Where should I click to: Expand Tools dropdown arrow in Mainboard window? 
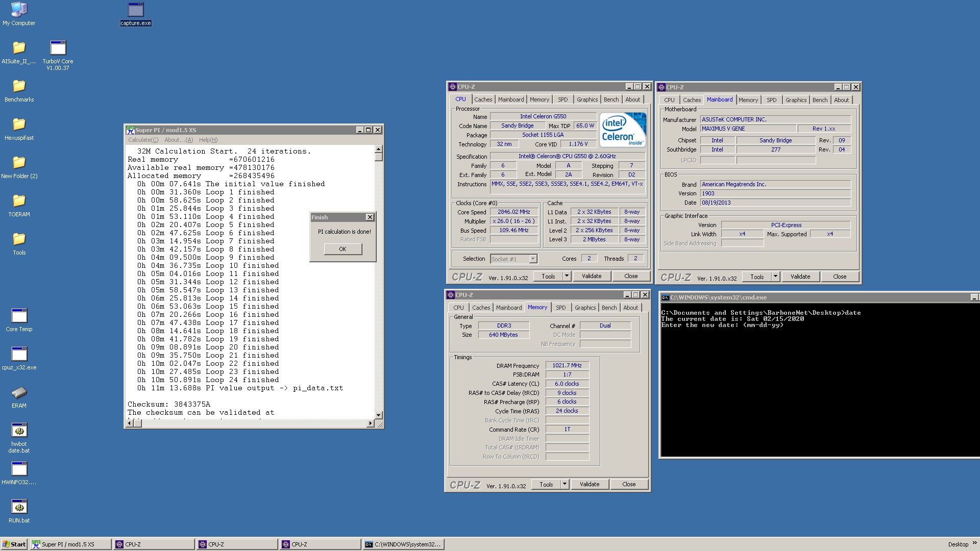click(x=775, y=277)
